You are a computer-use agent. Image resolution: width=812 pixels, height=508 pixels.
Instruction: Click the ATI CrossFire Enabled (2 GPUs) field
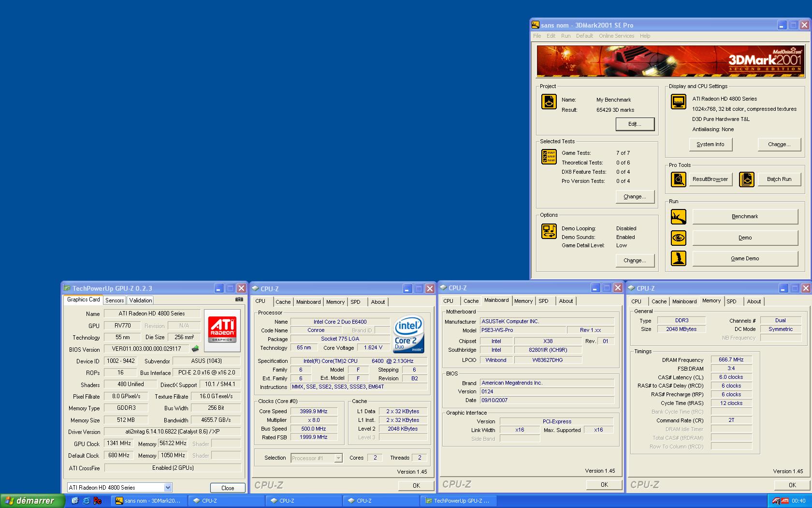(x=173, y=468)
